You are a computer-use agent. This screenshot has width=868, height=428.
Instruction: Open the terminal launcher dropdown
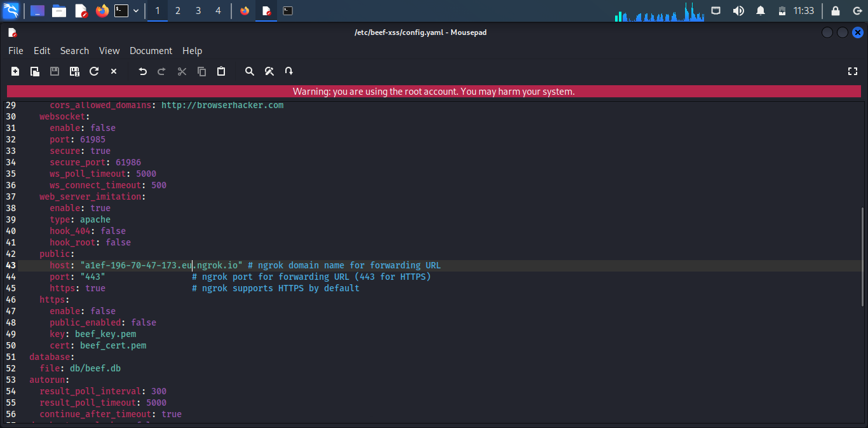pos(135,10)
